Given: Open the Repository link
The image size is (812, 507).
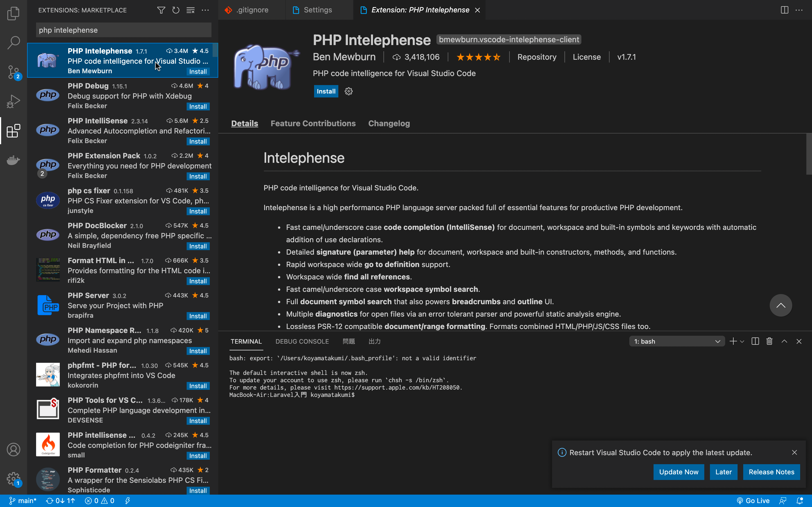Looking at the screenshot, I should [537, 57].
